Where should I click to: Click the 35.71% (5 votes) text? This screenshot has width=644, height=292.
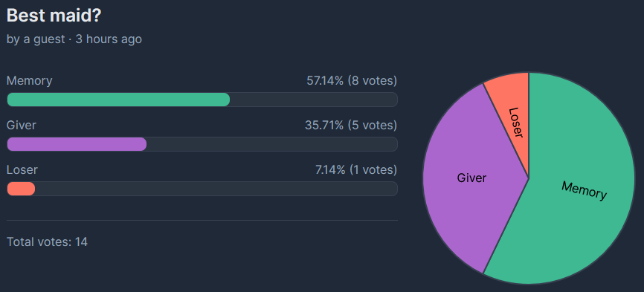pos(351,125)
